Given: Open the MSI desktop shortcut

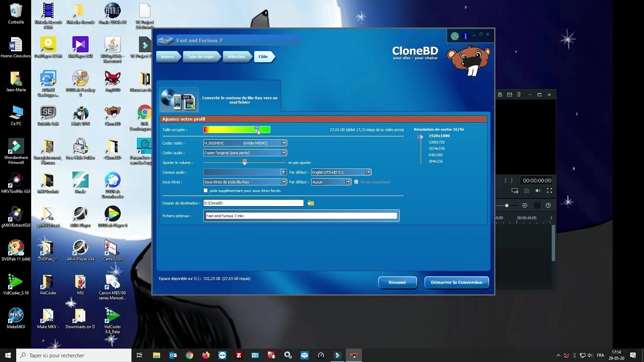Looking at the screenshot, I should [x=80, y=285].
